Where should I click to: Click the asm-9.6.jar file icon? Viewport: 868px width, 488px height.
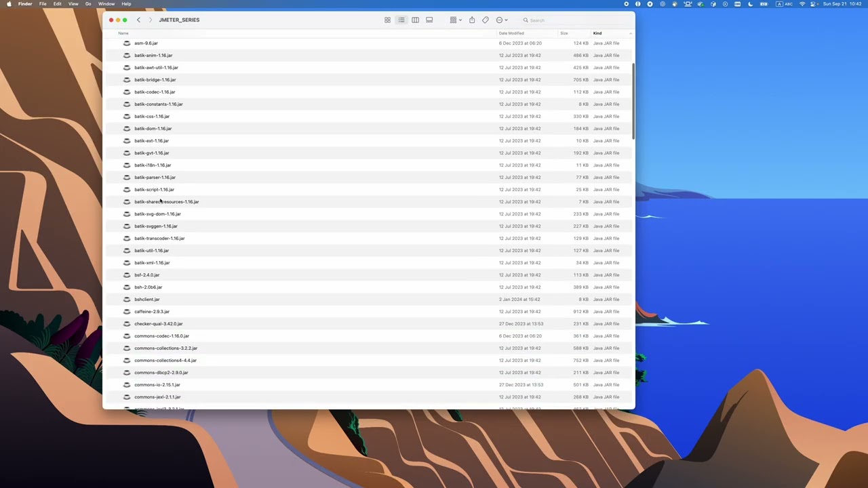coord(127,43)
